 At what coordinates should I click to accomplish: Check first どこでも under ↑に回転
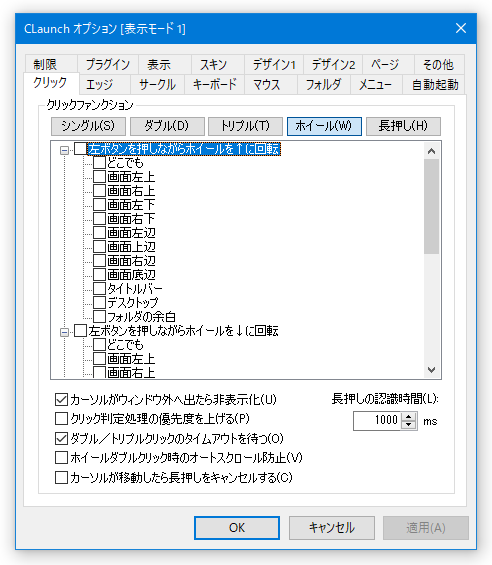[99, 163]
